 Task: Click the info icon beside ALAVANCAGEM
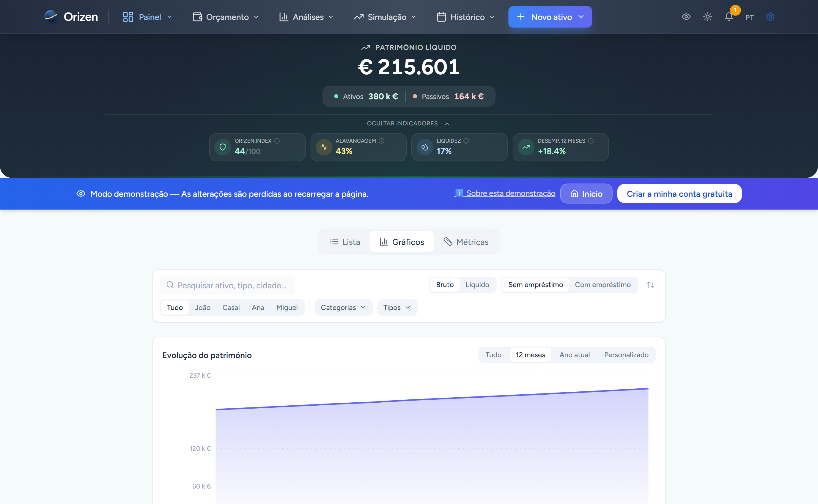pyautogui.click(x=382, y=141)
